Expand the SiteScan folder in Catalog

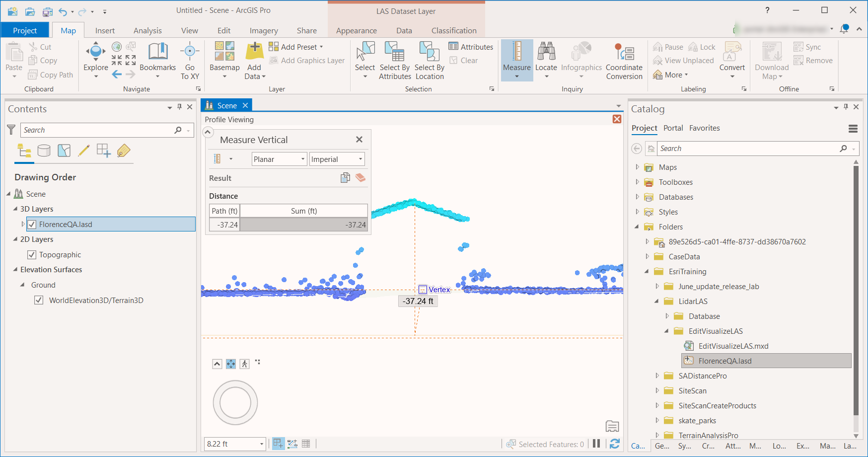click(x=657, y=391)
